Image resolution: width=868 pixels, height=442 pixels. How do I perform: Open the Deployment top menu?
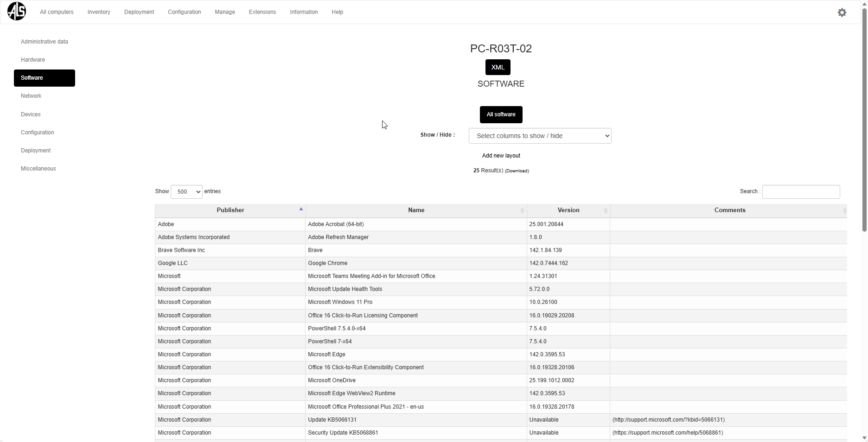point(139,12)
